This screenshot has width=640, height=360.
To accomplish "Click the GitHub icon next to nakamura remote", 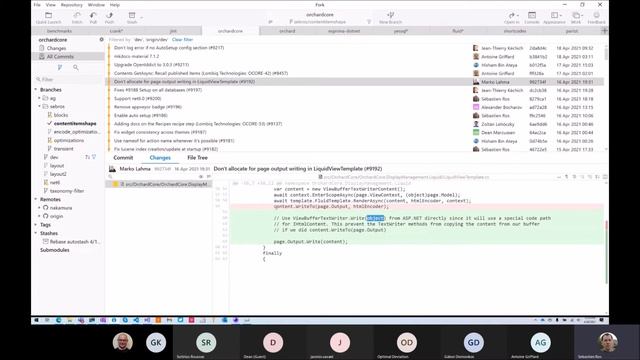I will pos(46,208).
